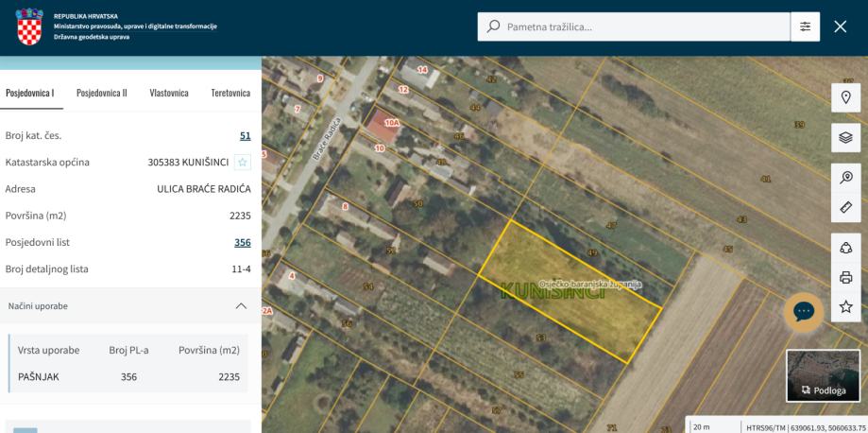Activate the ruler measurement tool
Screen dimensions: 868x433
(x=845, y=206)
